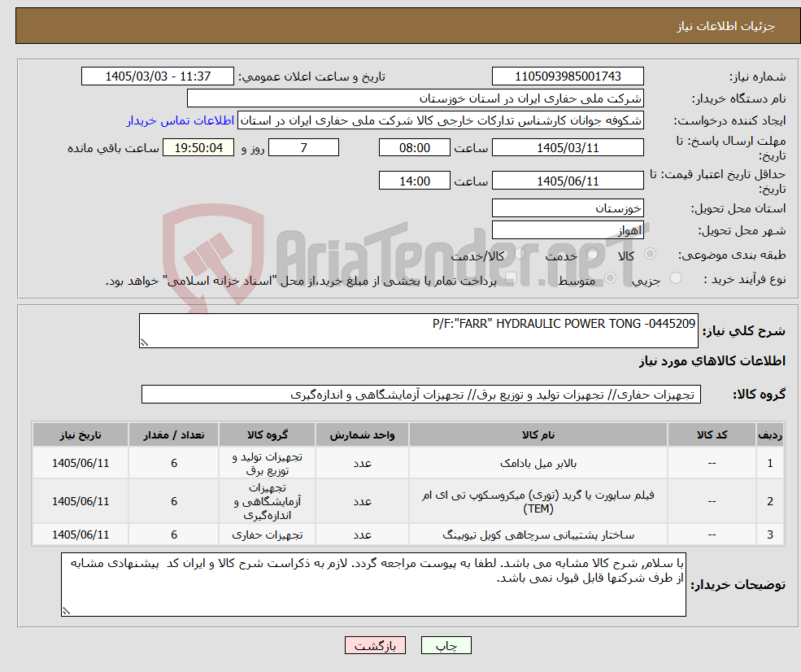Click the buyer notes text area
The image size is (801, 672).
373,584
